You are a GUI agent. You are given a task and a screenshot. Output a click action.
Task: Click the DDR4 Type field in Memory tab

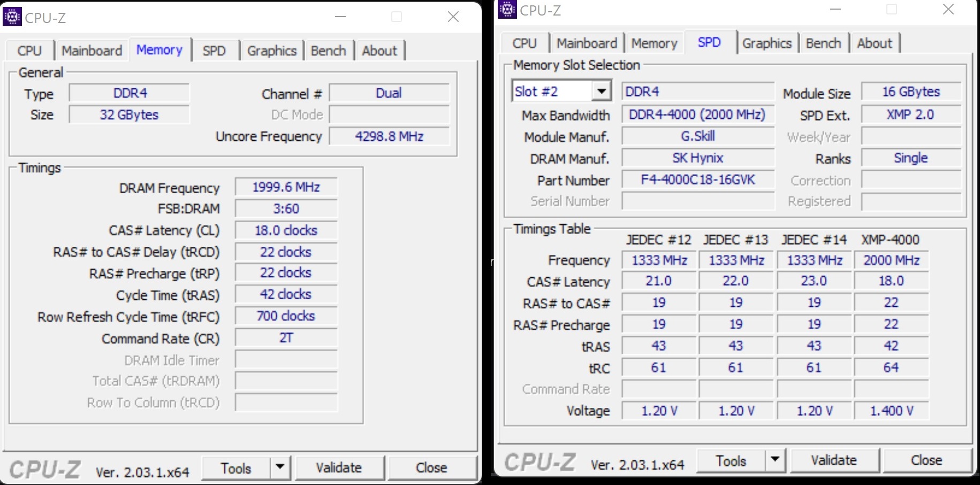pyautogui.click(x=129, y=93)
